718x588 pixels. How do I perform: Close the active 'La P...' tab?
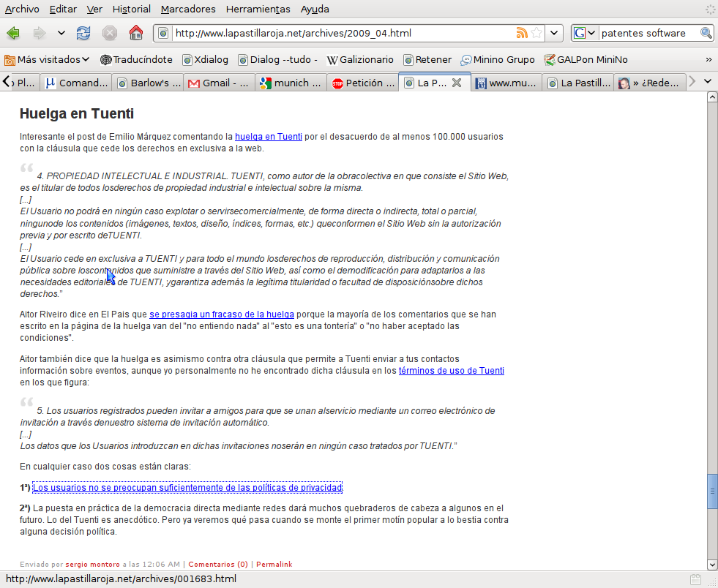[457, 83]
